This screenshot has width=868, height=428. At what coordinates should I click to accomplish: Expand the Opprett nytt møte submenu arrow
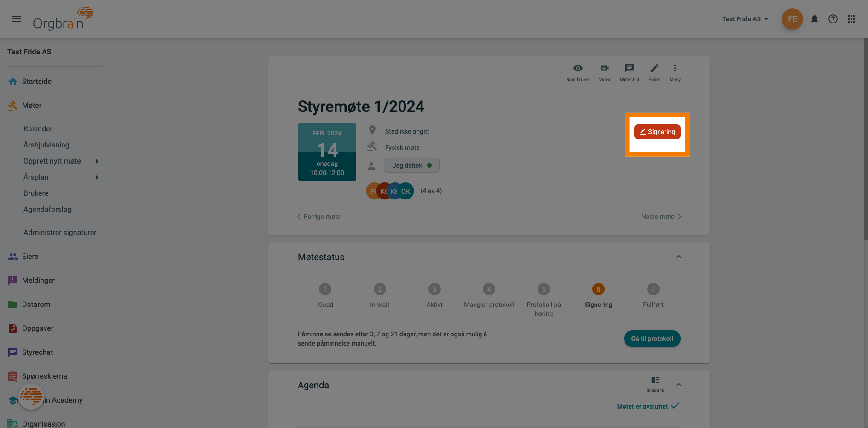tap(97, 161)
